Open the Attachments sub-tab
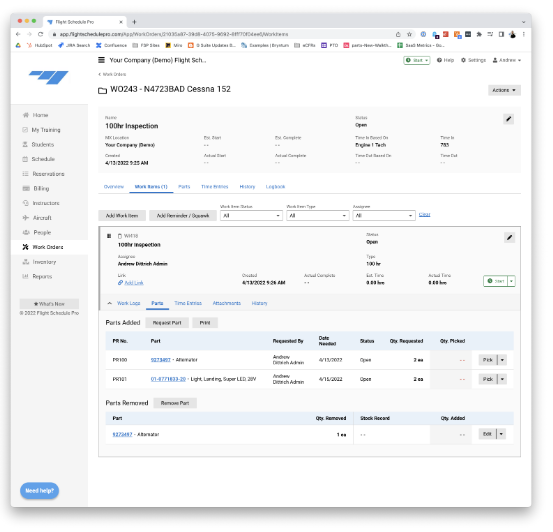The image size is (553, 532). pyautogui.click(x=226, y=303)
